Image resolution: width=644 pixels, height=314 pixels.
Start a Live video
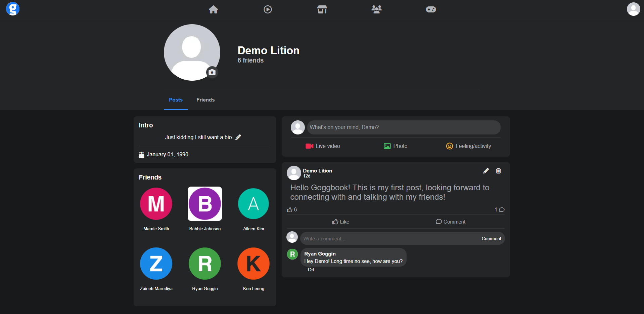[322, 146]
